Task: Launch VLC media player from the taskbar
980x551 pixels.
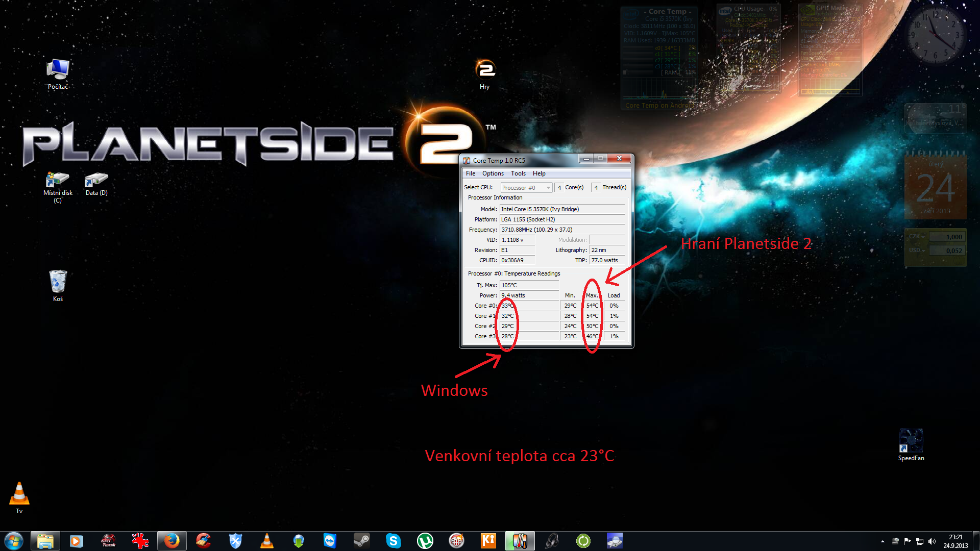Action: [267, 541]
